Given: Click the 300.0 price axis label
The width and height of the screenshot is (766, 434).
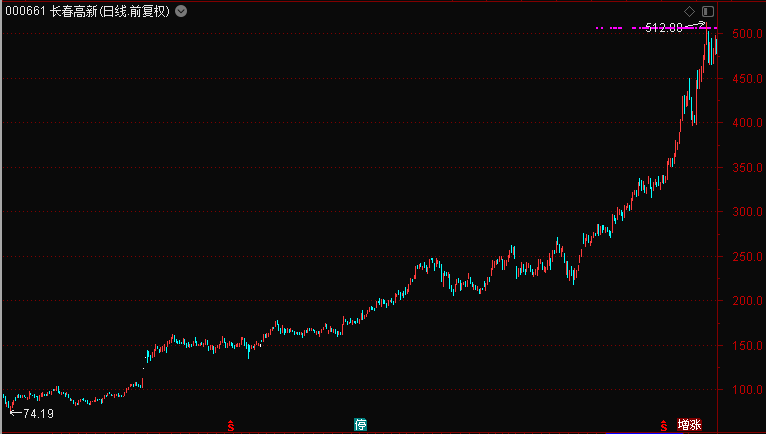Looking at the screenshot, I should click(x=747, y=212).
